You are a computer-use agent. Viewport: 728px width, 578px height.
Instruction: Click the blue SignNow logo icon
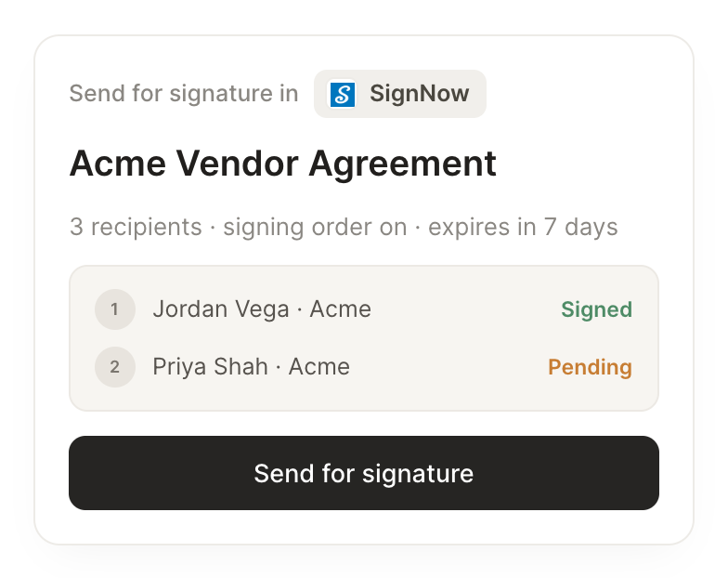click(x=343, y=94)
